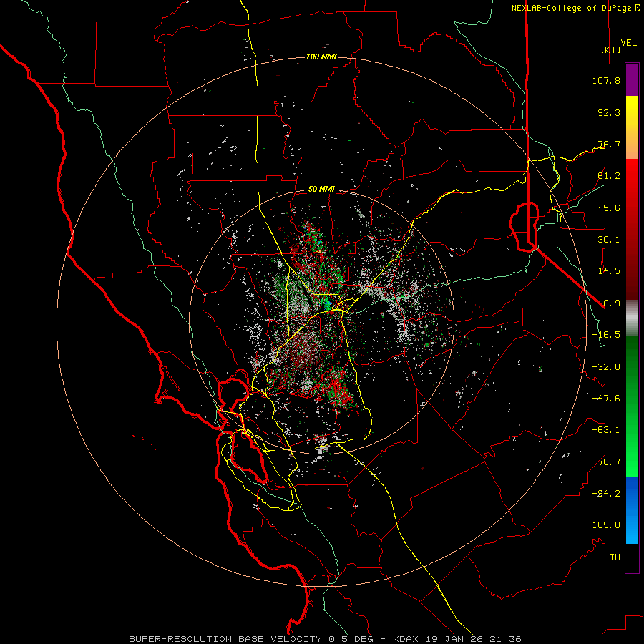The image size is (644, 644).
Task: Click the Super-Resolution Base Velocity caption at bottom
Action: [x=326, y=639]
